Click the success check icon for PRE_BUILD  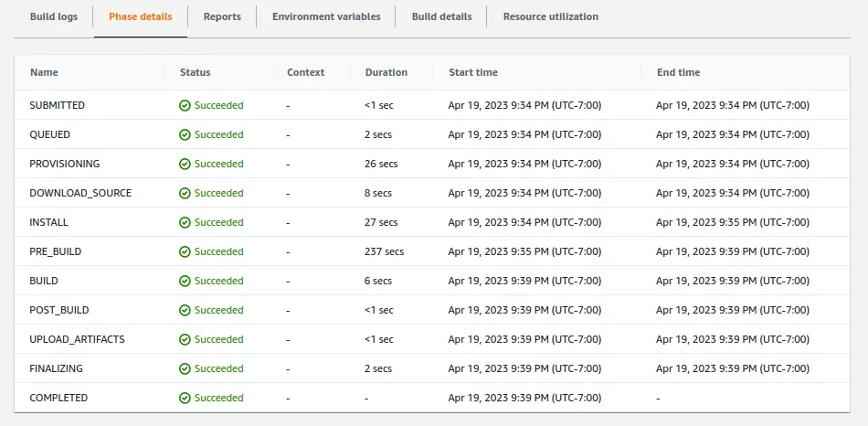(x=185, y=251)
